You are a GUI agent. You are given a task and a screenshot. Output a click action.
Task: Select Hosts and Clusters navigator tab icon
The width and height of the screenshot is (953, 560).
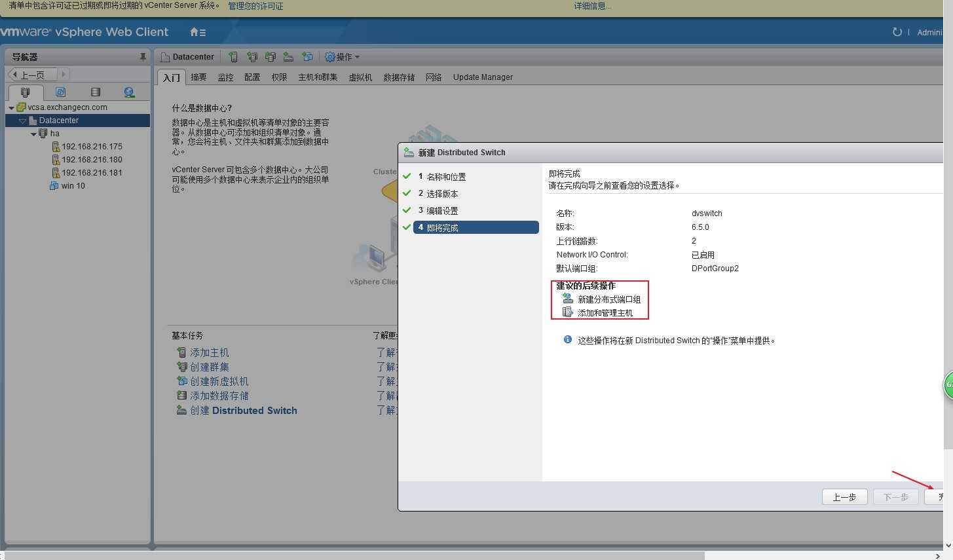26,92
